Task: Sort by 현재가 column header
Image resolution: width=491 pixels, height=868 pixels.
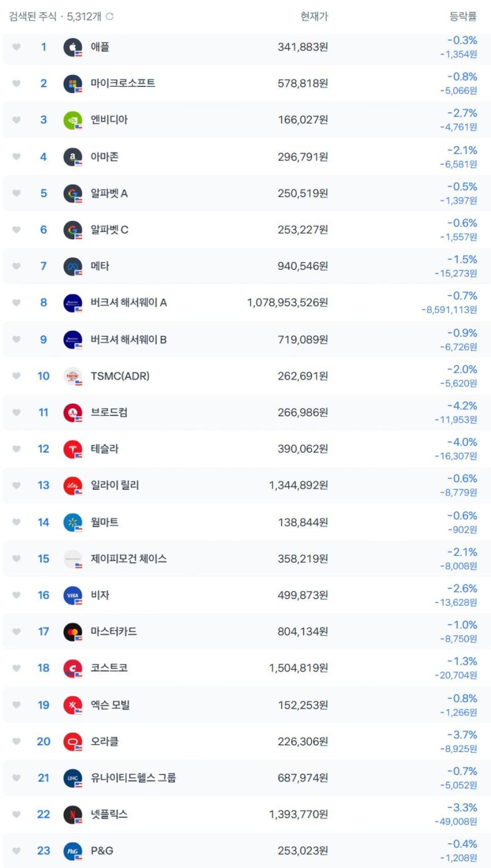Action: tap(314, 16)
